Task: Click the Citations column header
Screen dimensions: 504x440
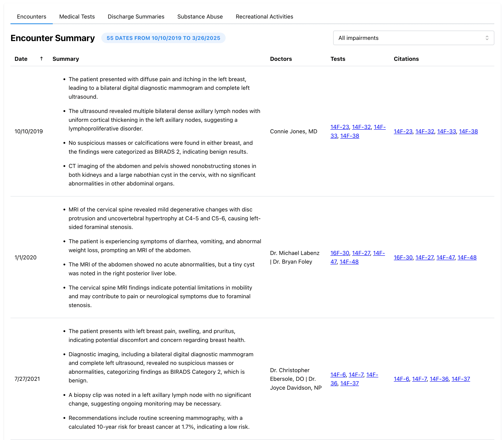Action: (406, 59)
